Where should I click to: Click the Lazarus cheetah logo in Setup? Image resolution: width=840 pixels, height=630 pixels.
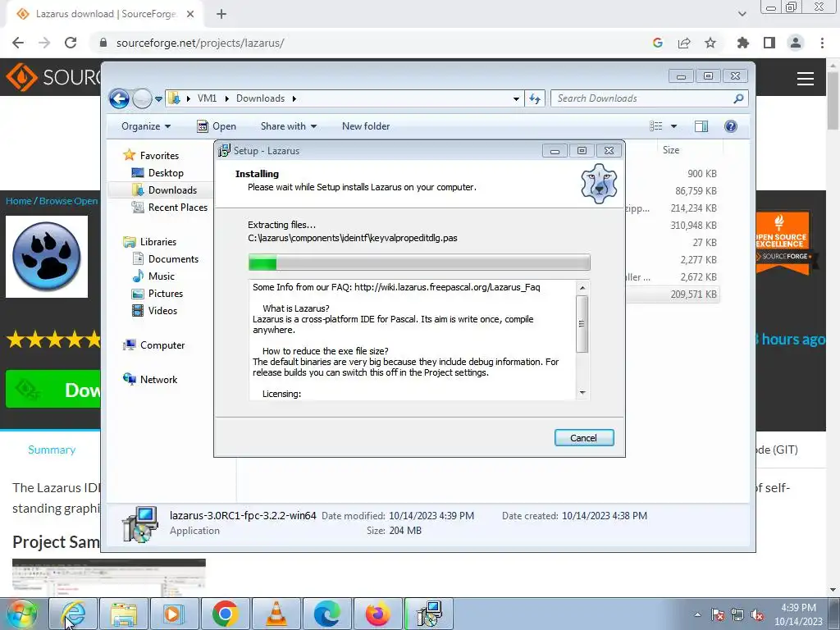click(x=599, y=184)
